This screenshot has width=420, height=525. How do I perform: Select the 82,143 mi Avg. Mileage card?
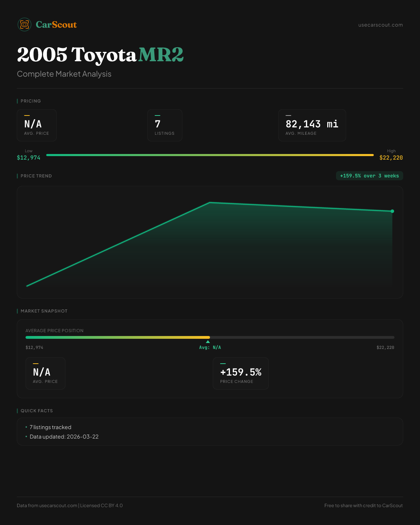coord(312,125)
